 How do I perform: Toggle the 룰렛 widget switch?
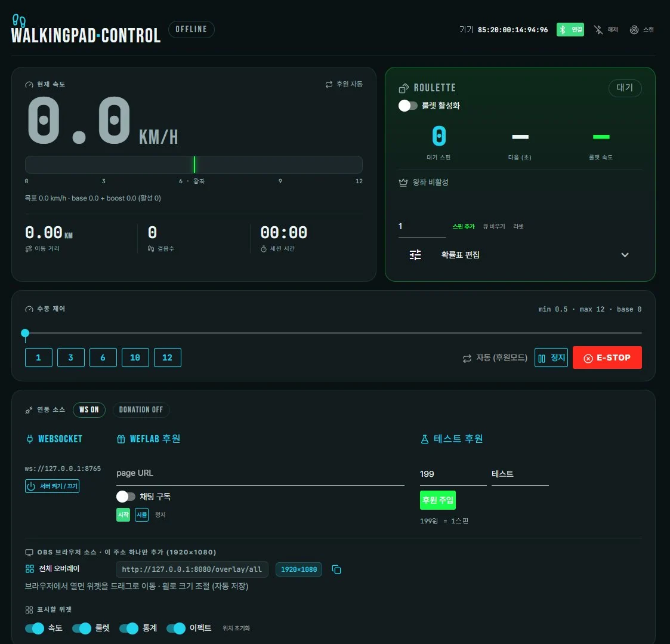82,628
